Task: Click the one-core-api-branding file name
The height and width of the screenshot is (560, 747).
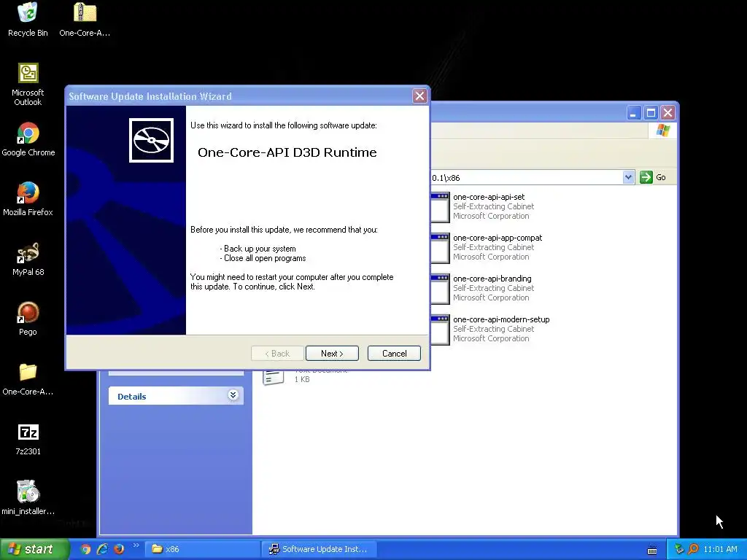Action: pos(492,279)
